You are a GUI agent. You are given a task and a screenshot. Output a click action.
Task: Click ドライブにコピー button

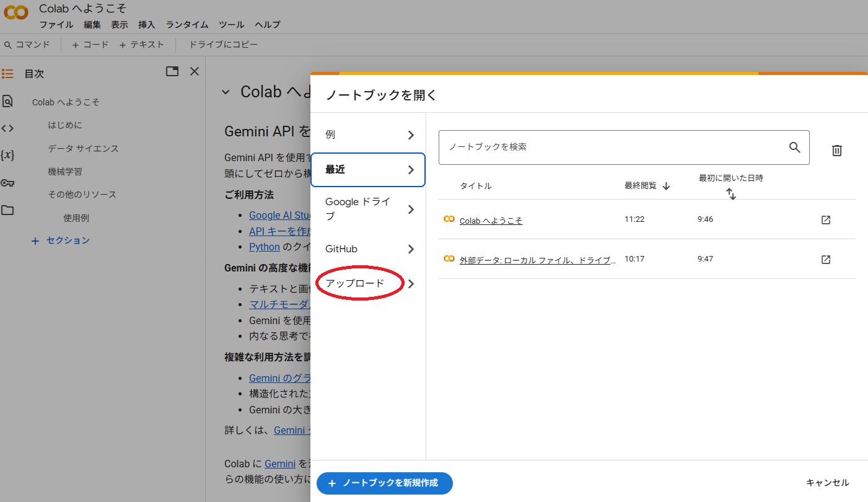click(223, 45)
